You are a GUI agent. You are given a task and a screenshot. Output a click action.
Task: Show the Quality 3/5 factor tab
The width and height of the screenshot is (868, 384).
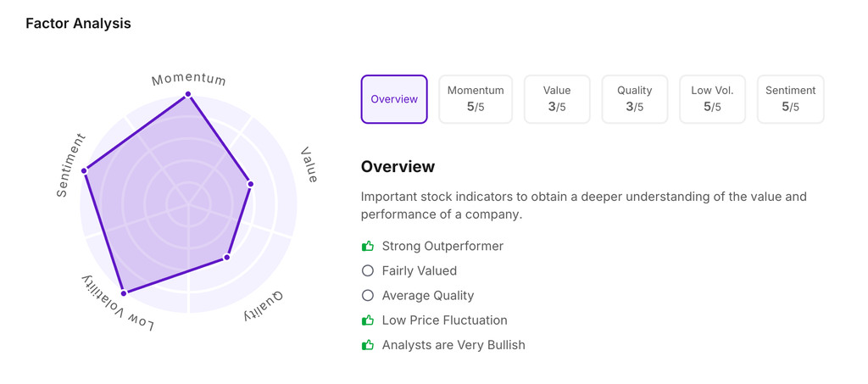[635, 99]
